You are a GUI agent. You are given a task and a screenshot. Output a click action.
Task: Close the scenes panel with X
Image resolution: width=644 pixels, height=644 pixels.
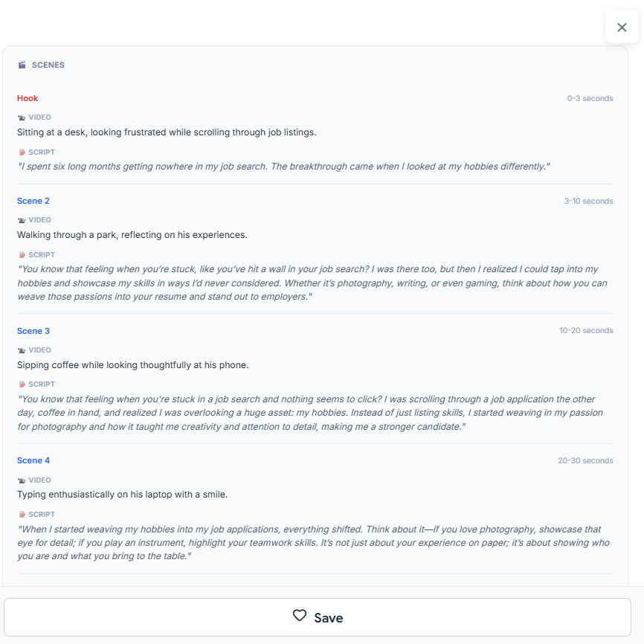point(622,28)
